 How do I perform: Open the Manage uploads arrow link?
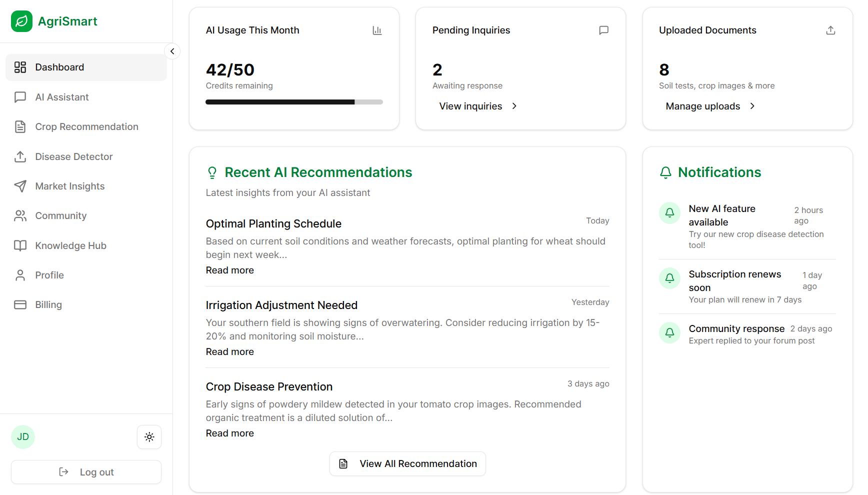(709, 106)
